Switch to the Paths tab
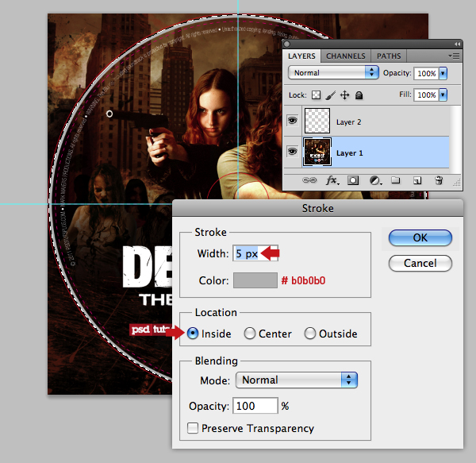 click(389, 56)
